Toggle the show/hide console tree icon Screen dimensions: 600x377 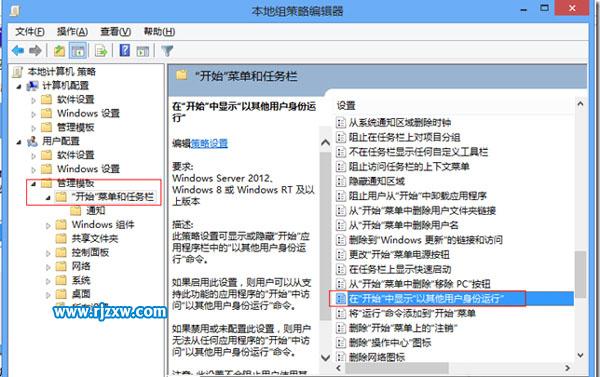point(78,51)
